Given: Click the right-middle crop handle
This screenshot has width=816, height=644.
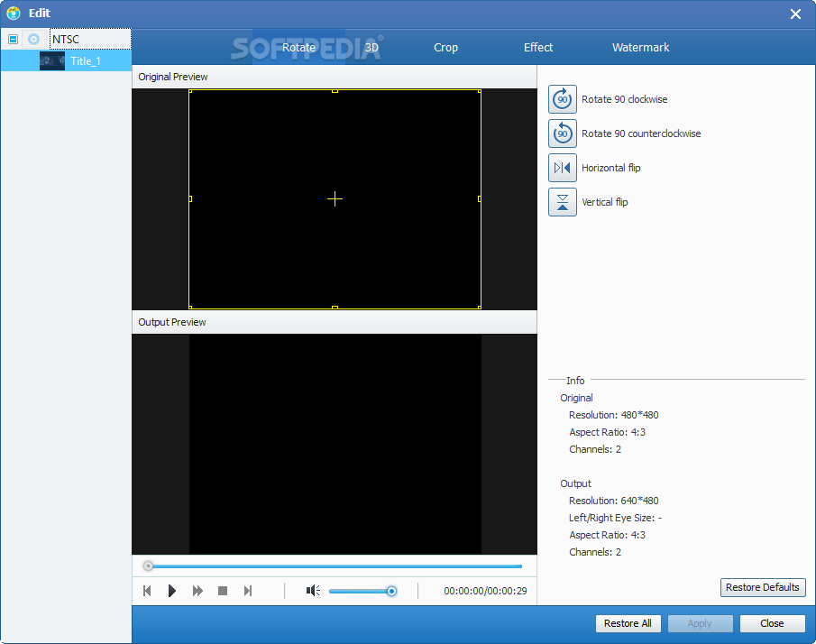Looking at the screenshot, I should tap(480, 198).
